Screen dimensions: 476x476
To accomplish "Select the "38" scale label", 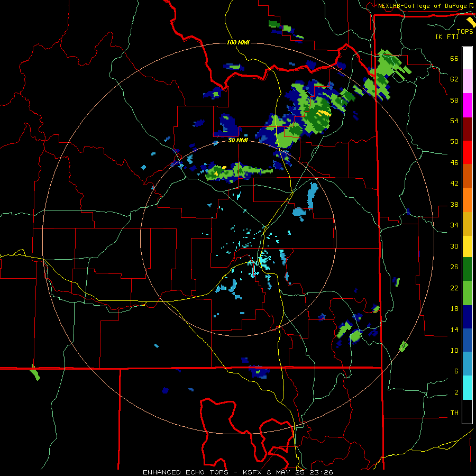I will pos(454,204).
